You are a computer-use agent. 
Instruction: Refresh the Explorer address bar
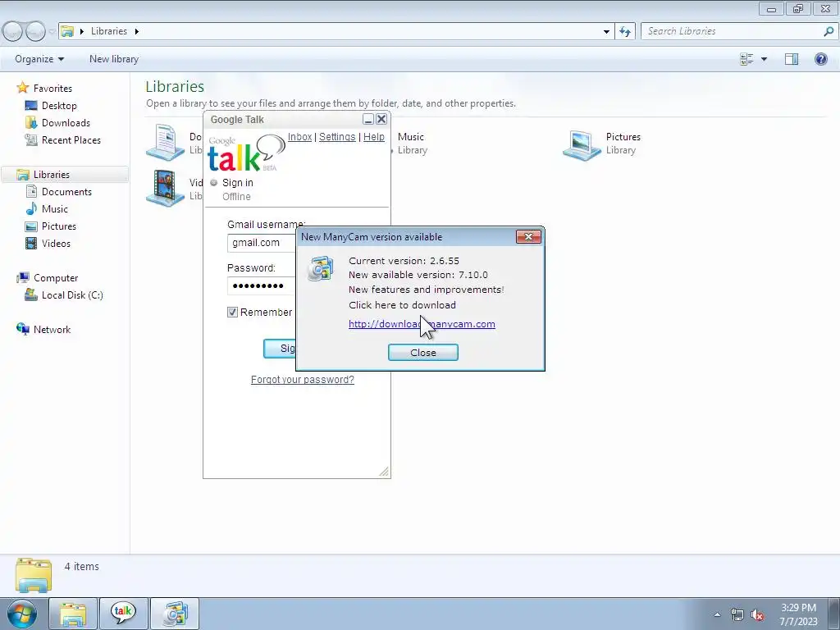625,31
